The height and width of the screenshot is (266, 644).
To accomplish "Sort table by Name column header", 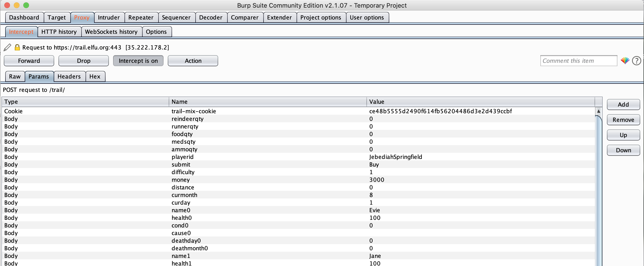I will [x=268, y=102].
